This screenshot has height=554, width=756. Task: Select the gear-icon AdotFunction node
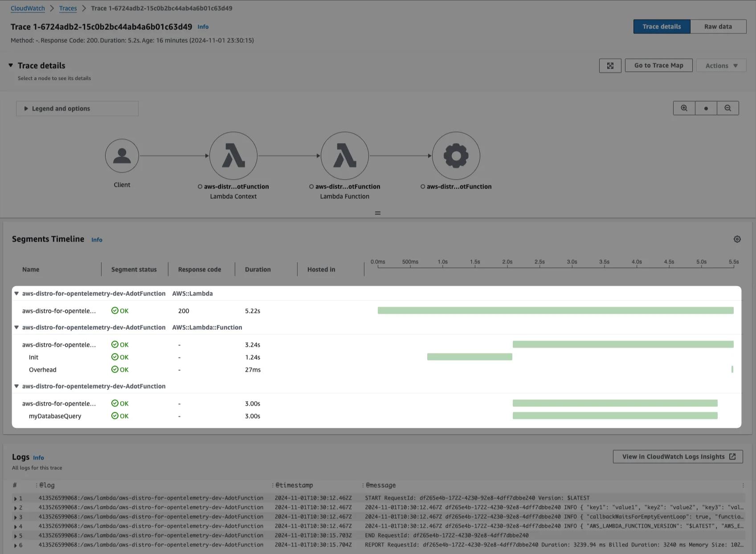click(456, 156)
